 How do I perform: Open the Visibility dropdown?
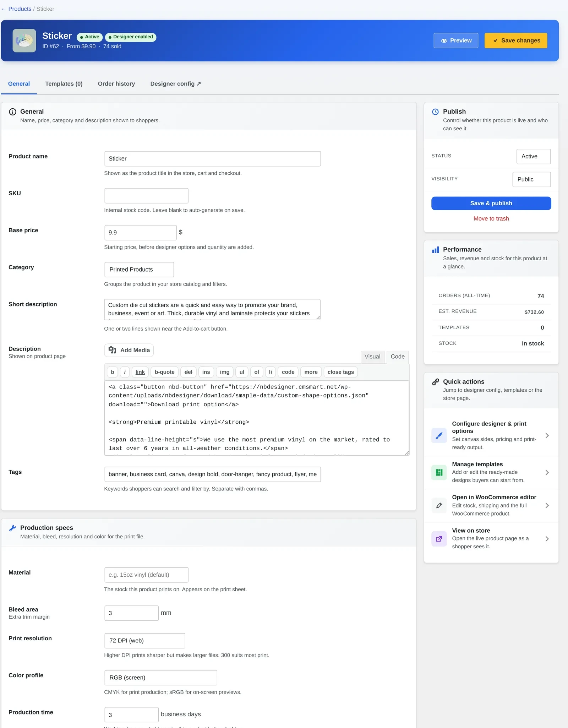[531, 179]
